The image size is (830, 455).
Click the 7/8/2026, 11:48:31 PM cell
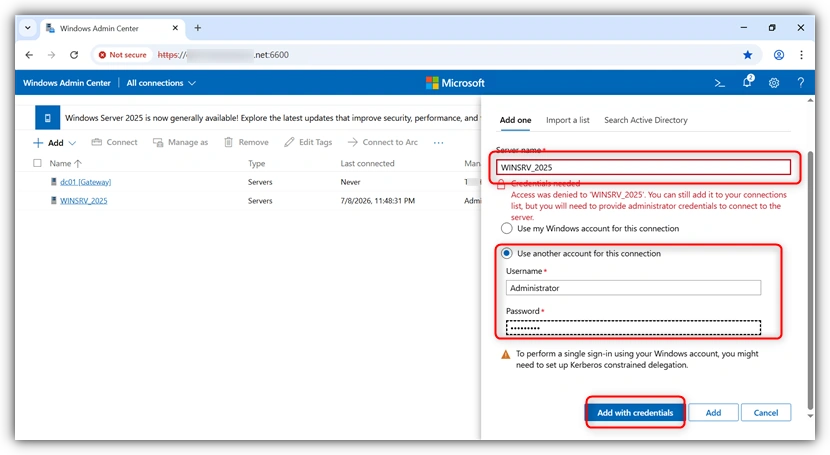coord(377,201)
